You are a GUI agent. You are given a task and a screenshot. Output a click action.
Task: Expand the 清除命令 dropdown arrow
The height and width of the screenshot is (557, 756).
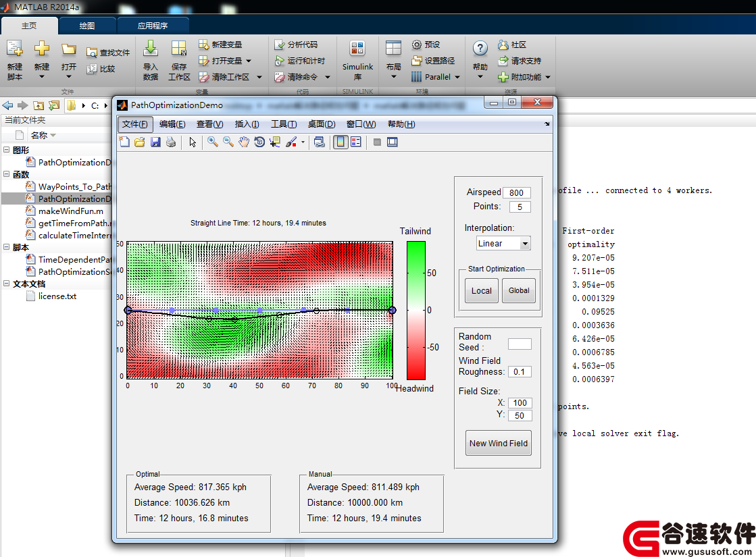(x=328, y=77)
